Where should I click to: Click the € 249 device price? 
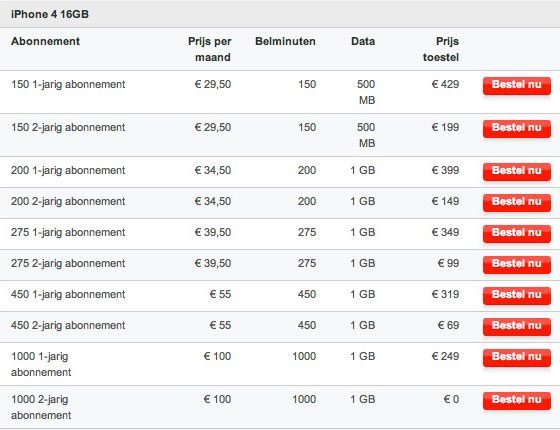[445, 356]
